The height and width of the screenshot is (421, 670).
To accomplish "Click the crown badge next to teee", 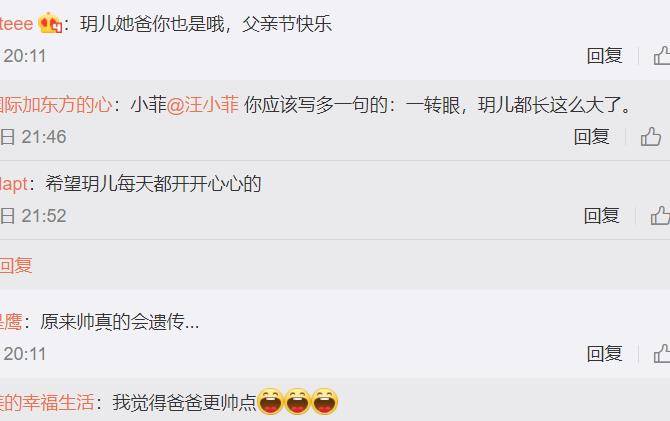I will click(50, 23).
